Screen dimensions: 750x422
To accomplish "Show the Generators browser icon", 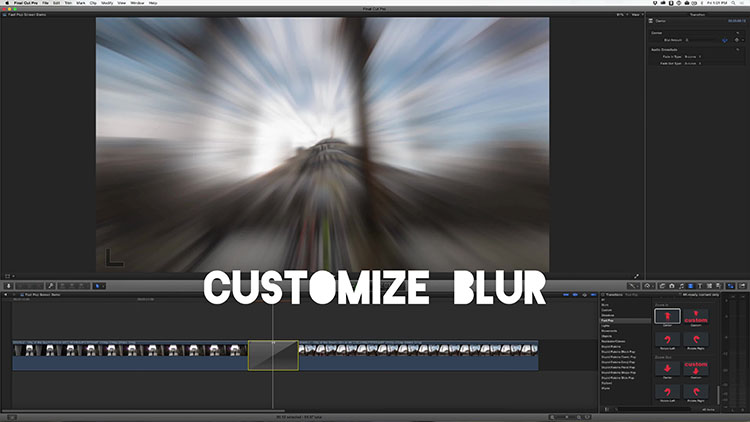I will pyautogui.click(x=709, y=286).
